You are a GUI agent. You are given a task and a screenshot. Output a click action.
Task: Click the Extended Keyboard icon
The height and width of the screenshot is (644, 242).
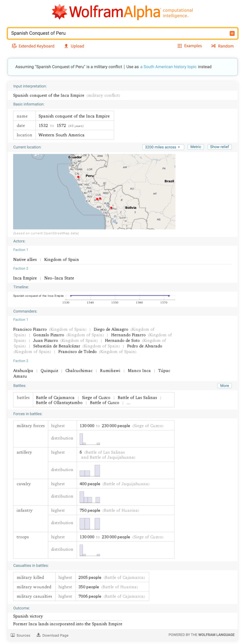point(14,46)
